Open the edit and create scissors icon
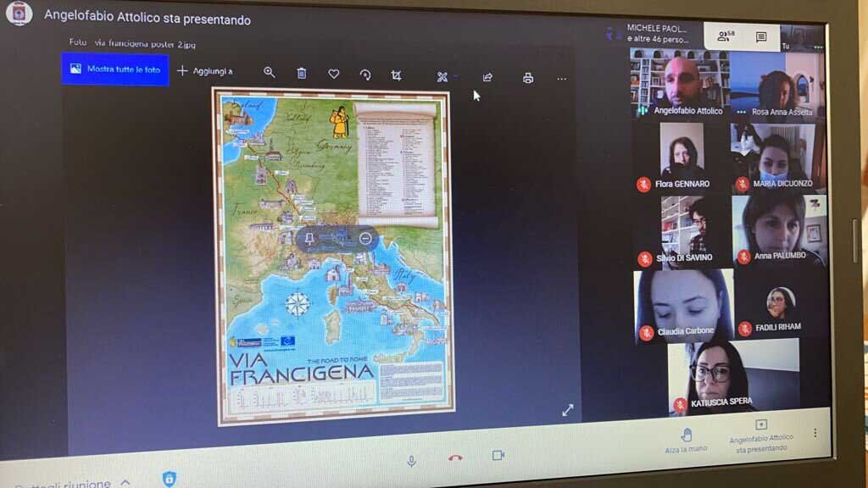The image size is (868, 488). (442, 77)
